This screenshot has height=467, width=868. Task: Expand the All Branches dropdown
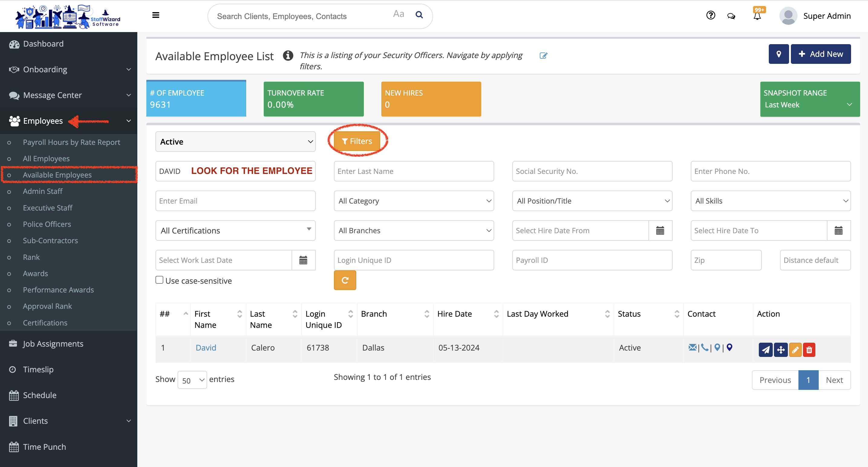tap(413, 230)
